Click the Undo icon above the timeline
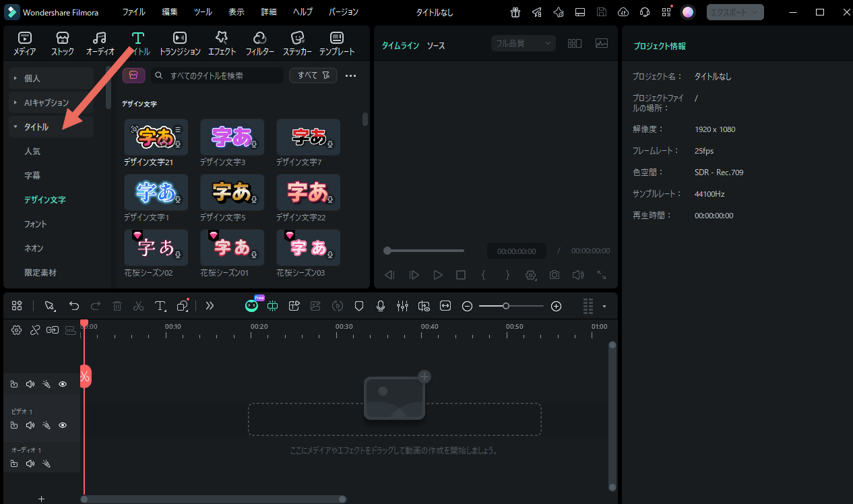 tap(73, 306)
